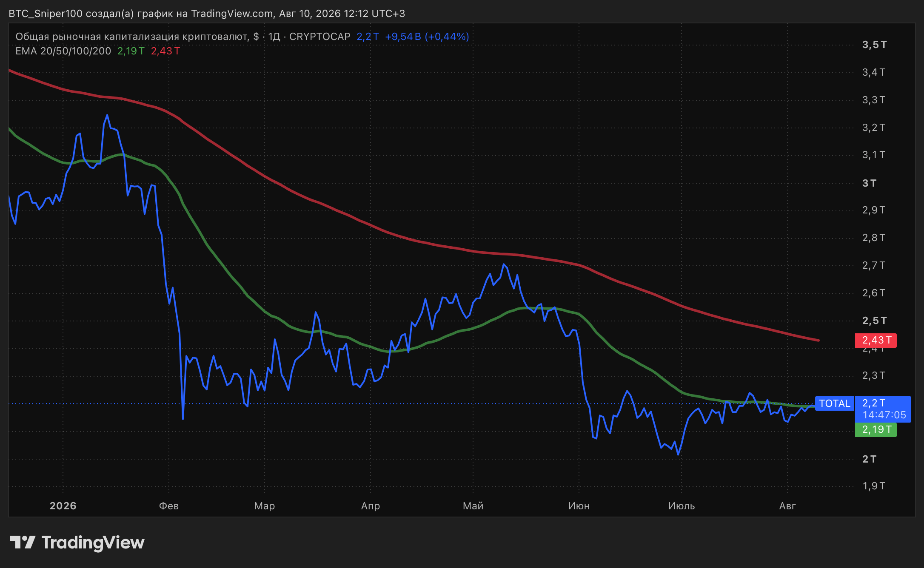924x568 pixels.
Task: Click the 2,5 T price axis label
Action: coord(874,321)
